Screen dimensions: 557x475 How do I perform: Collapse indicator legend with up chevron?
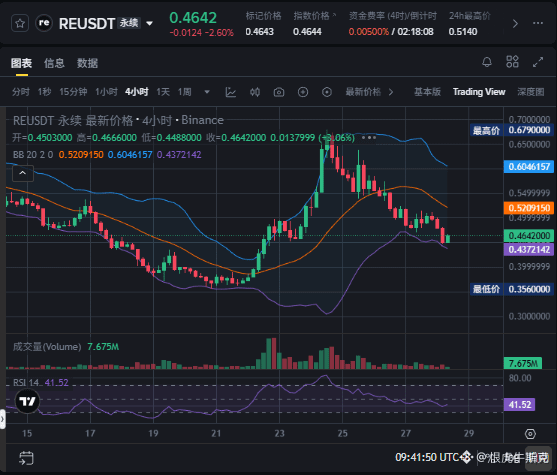23,173
